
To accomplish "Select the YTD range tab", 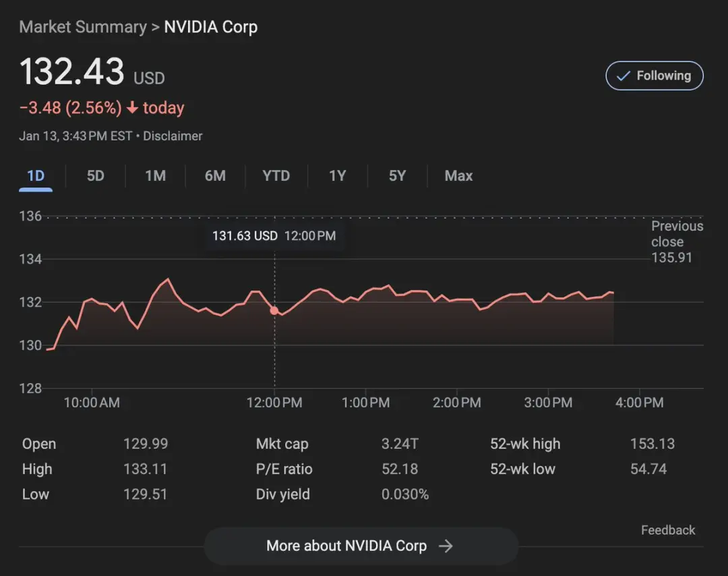I will [x=276, y=176].
